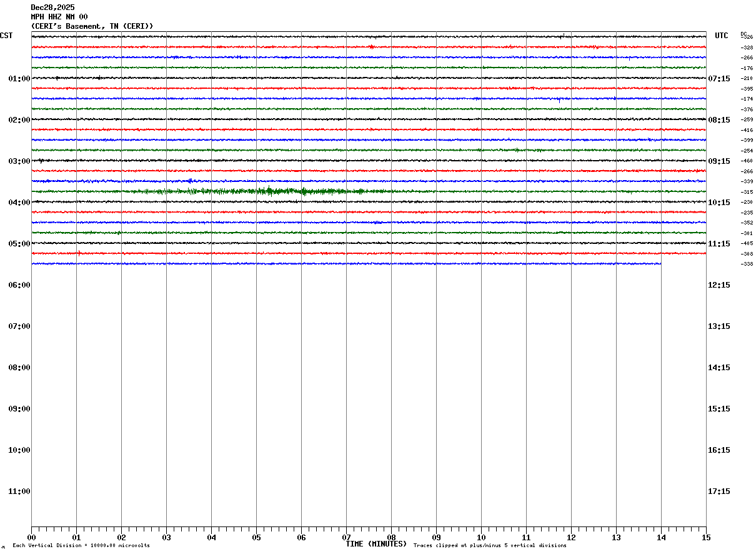Click the 01:00 CST time label
The height and width of the screenshot is (554, 756).
click(19, 79)
